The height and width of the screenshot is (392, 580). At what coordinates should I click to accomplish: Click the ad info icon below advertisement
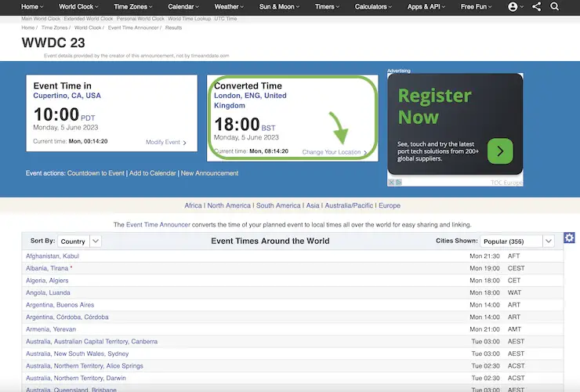(x=392, y=182)
